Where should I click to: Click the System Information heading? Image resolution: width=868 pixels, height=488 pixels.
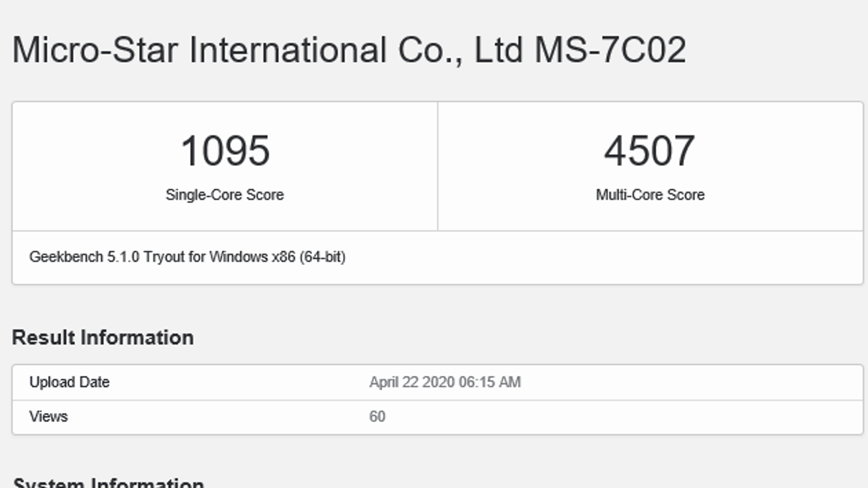click(108, 483)
